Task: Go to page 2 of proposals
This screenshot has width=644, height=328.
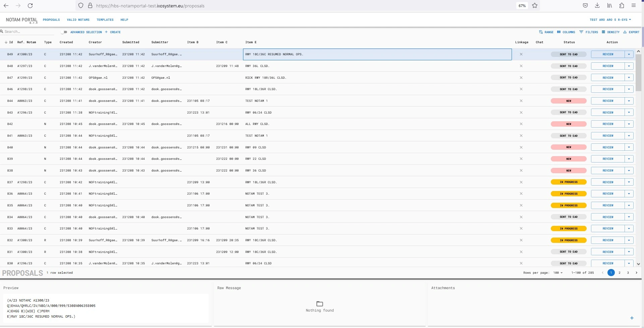Action: [619, 273]
